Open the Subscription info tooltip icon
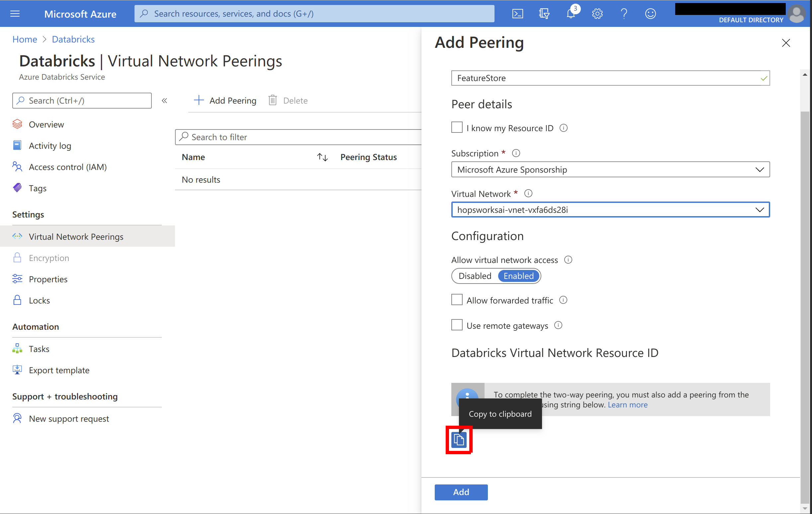Viewport: 812px width, 514px height. pos(515,153)
